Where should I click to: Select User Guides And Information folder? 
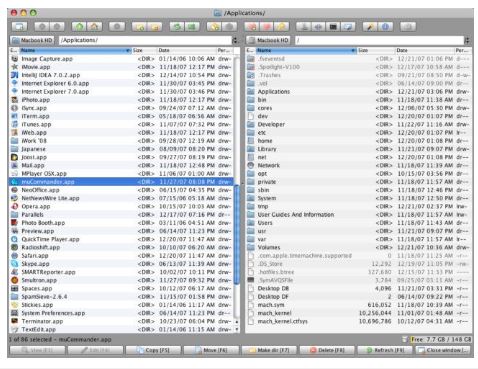(x=359, y=215)
